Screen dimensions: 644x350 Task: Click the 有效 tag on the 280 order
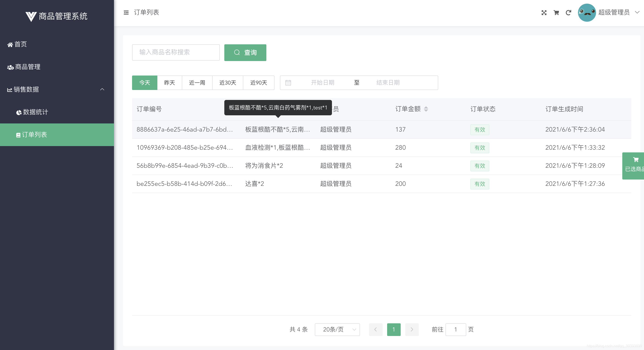(480, 147)
